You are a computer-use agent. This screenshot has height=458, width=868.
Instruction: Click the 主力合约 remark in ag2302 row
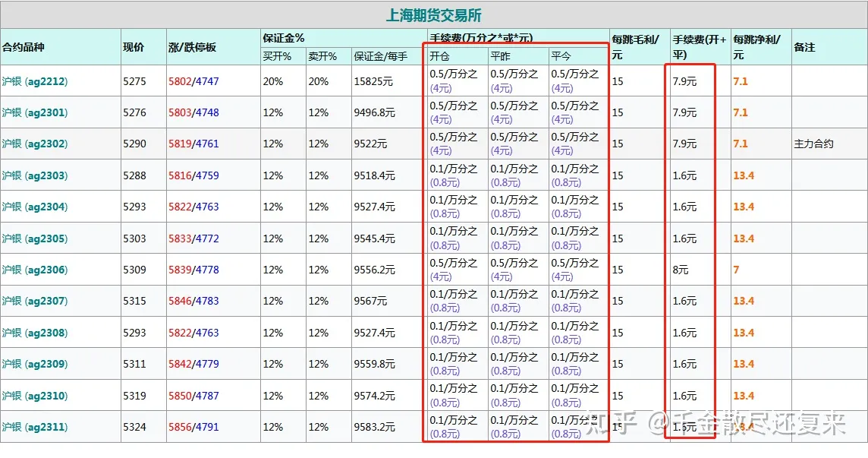[813, 144]
